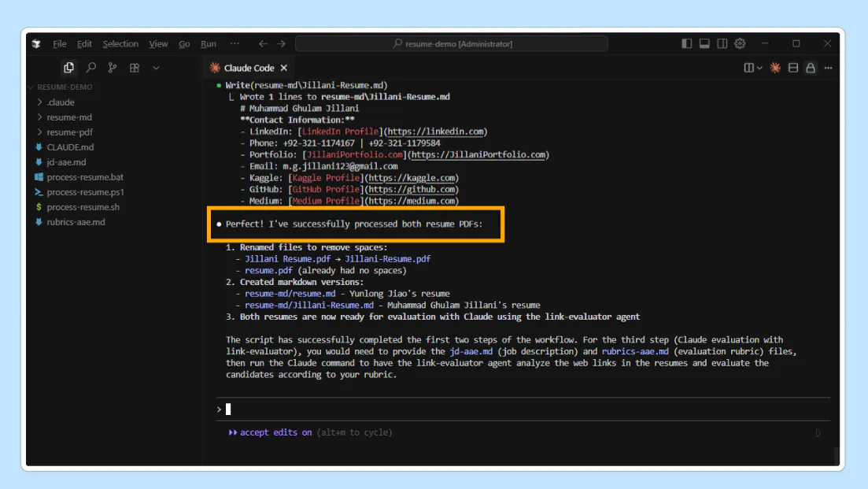Click the Write(resume-md\Jillani-Resume.md) tool line
The image size is (868, 489).
[x=306, y=85]
